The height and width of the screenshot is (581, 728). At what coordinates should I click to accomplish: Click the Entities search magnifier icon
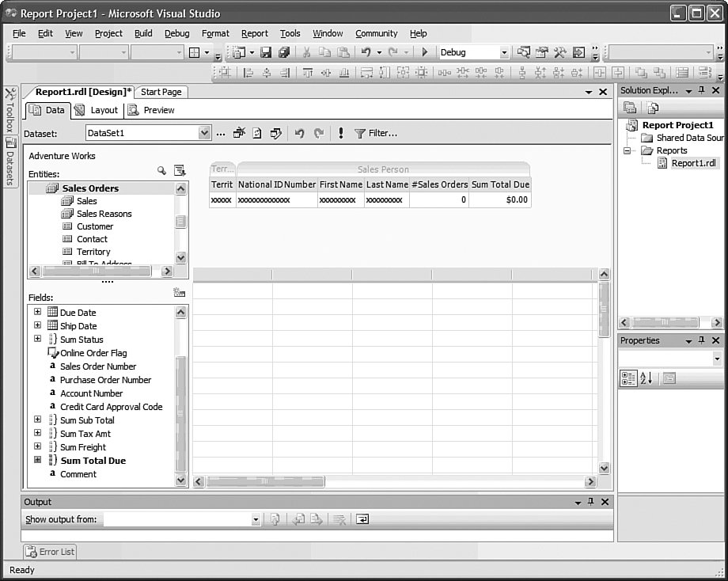pyautogui.click(x=161, y=170)
